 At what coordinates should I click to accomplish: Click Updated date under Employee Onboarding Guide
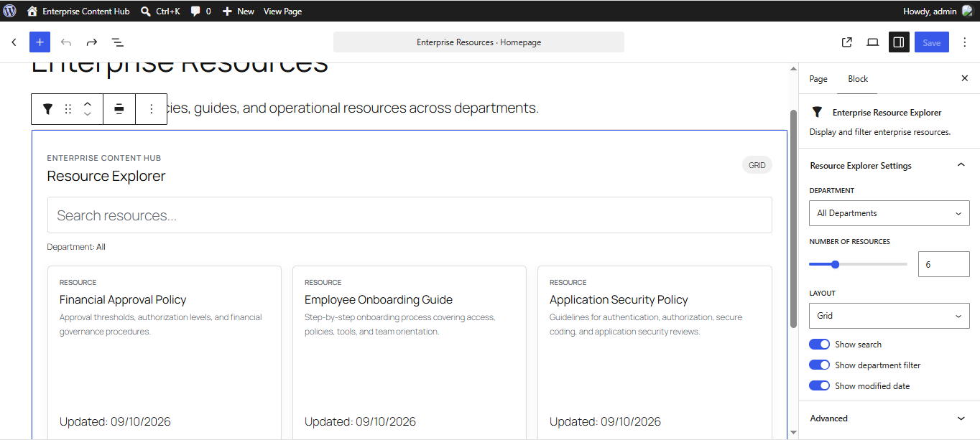(x=360, y=422)
